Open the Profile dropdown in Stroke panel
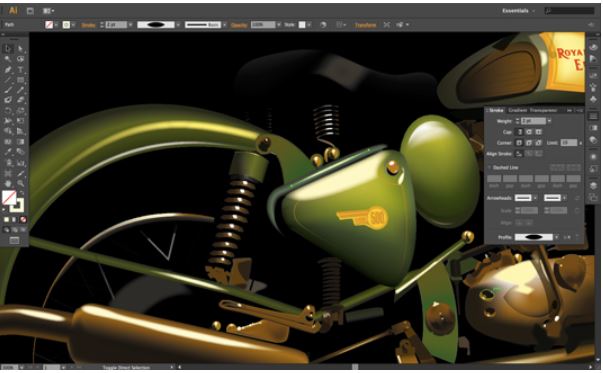The width and height of the screenshot is (603, 373). 556,237
